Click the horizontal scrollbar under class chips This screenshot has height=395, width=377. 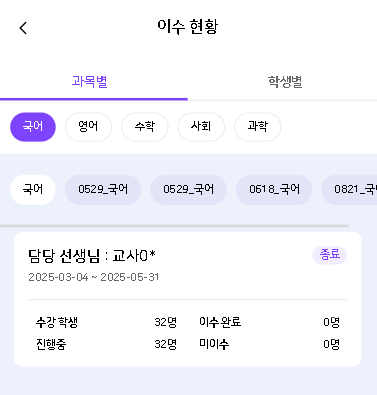pos(174,226)
